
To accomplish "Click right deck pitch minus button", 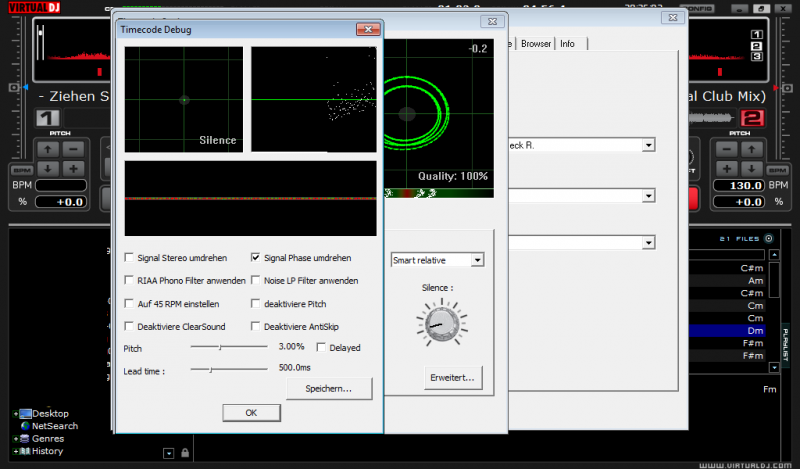I will [727, 150].
